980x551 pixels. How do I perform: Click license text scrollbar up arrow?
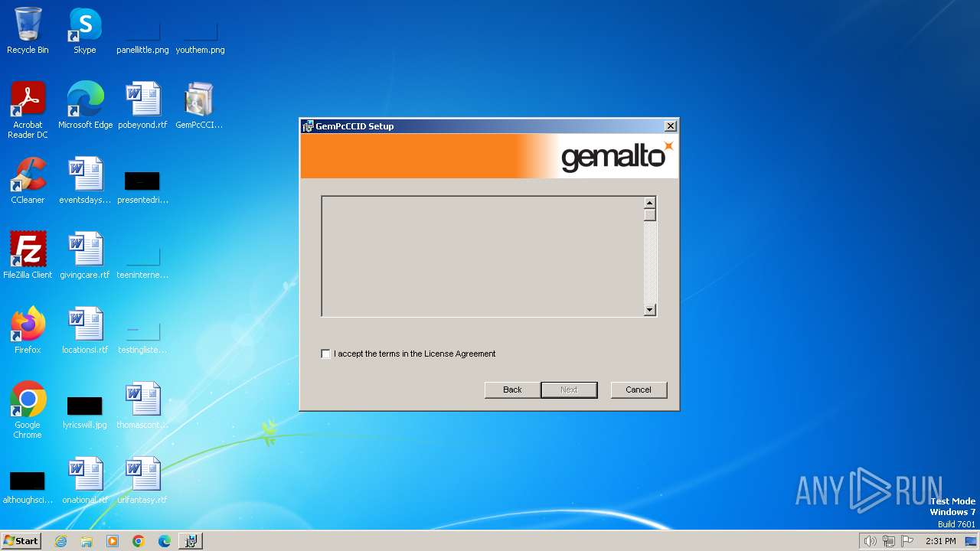649,203
